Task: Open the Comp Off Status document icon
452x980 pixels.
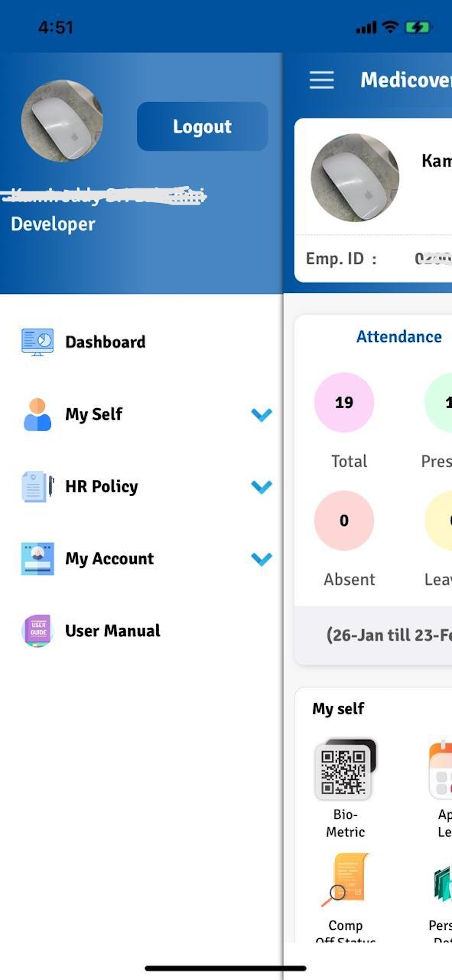Action: tap(345, 879)
